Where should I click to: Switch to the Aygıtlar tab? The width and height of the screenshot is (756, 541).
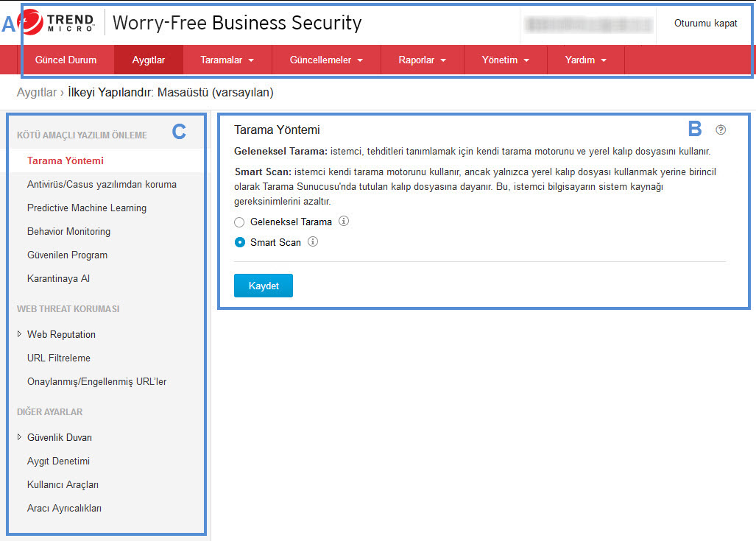(148, 60)
